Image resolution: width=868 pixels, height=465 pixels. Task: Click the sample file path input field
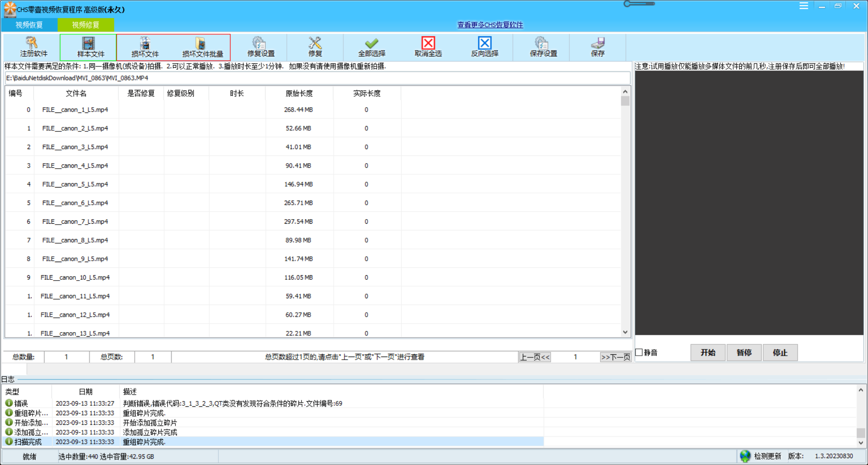(317, 78)
